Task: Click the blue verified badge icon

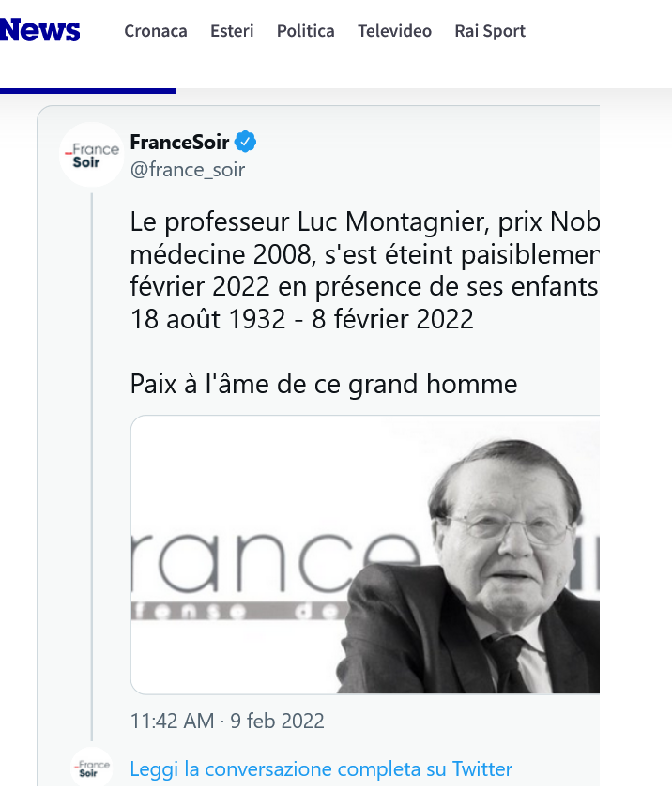Action: 246,142
